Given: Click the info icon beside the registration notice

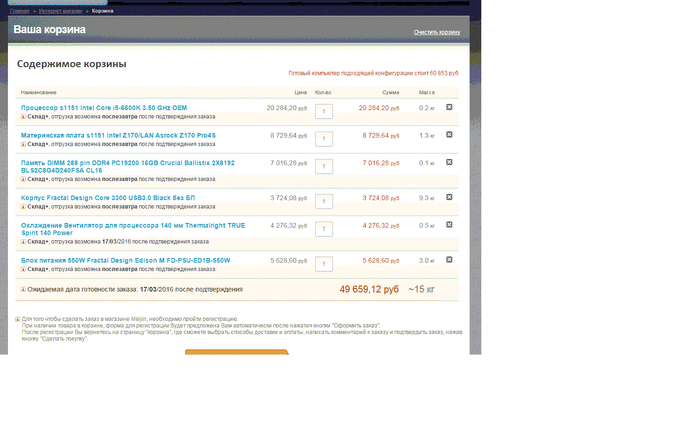Looking at the screenshot, I should [18, 319].
